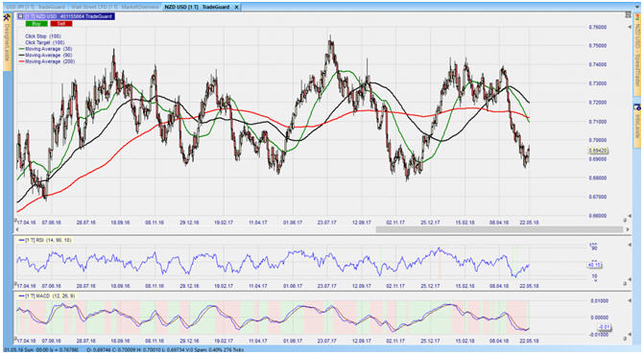Click the red Sell button
The image size is (644, 354).
click(61, 23)
